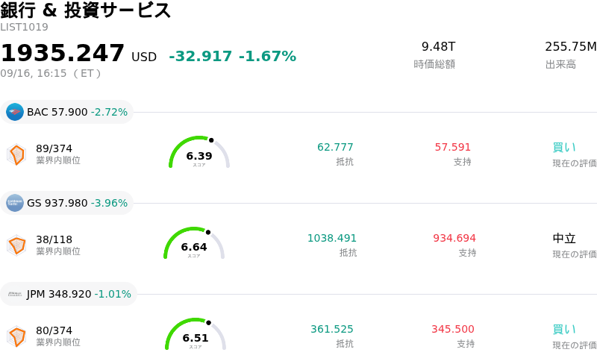Select the GS score gauge showing 6.64
This screenshot has width=597, height=364.
pyautogui.click(x=194, y=243)
